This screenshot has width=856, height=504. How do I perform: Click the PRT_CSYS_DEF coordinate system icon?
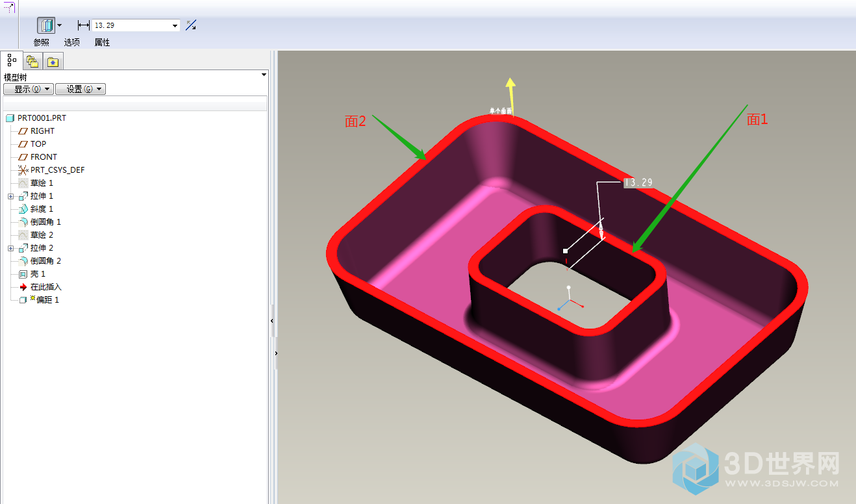(23, 170)
